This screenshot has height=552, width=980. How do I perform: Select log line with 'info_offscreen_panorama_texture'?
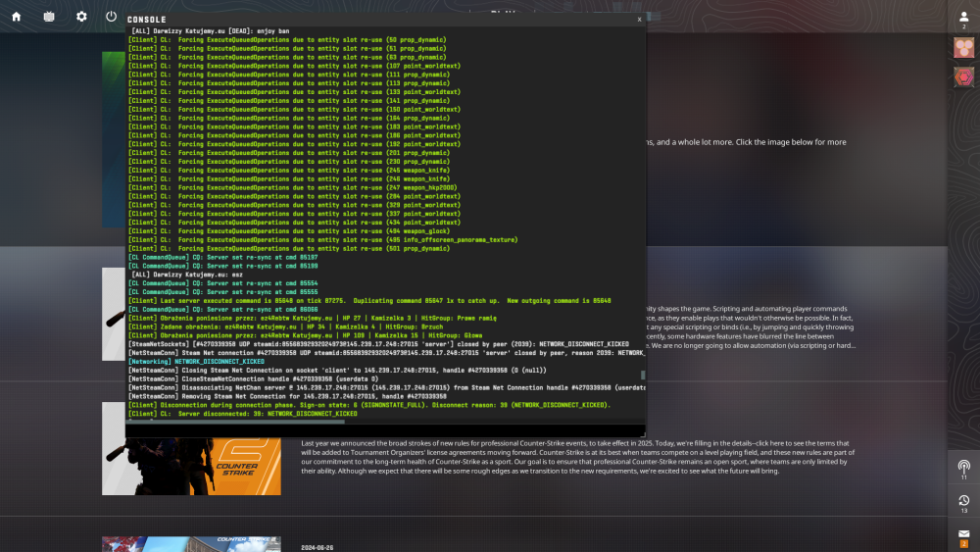click(x=322, y=240)
